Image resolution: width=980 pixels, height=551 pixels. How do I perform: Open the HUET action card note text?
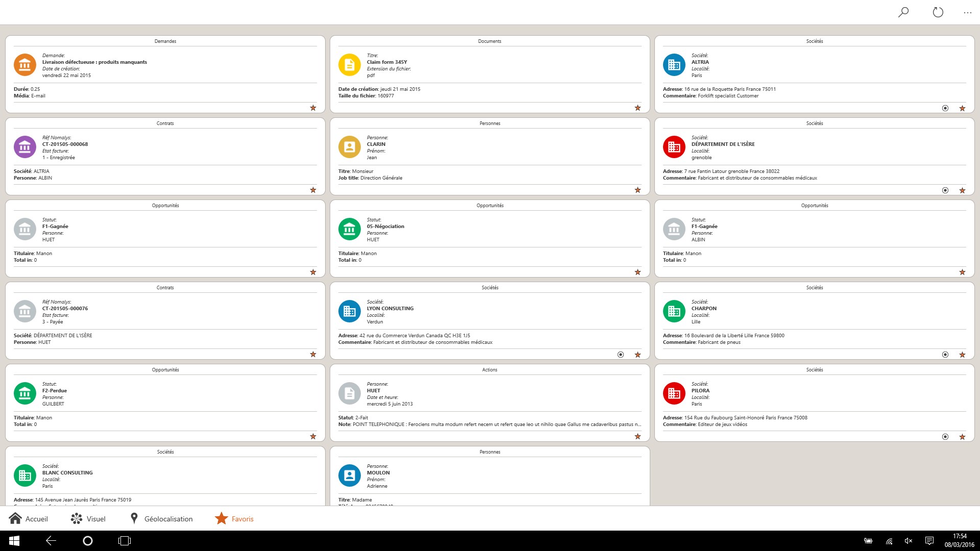(489, 424)
